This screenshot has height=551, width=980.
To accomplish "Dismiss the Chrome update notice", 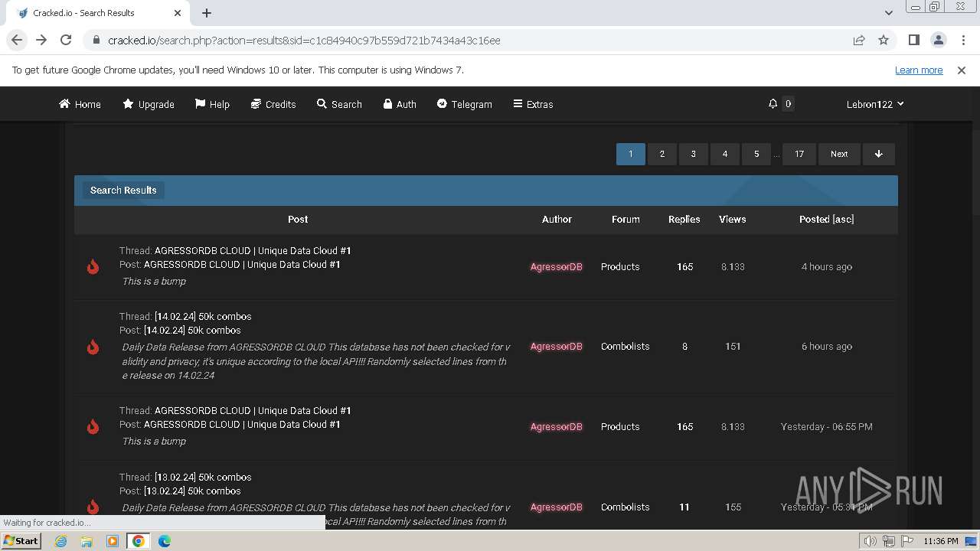I will pos(962,70).
